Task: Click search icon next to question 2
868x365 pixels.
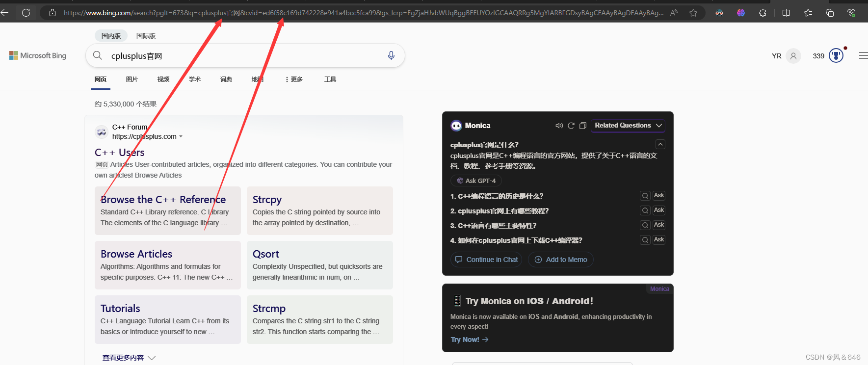Action: pos(645,210)
